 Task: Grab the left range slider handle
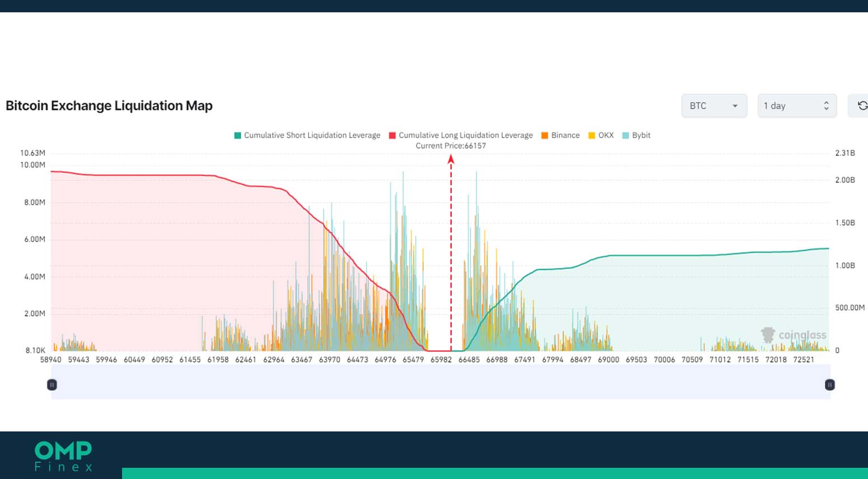pos(52,384)
